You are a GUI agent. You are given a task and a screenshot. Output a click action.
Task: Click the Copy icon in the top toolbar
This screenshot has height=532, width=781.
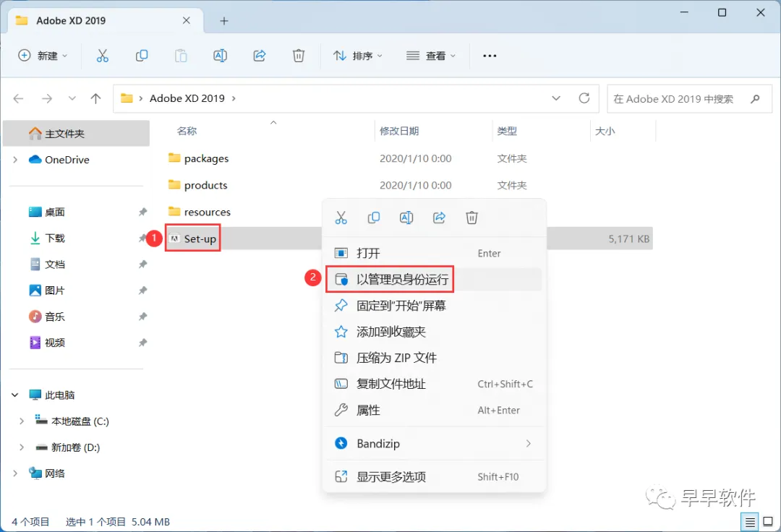pyautogui.click(x=142, y=56)
